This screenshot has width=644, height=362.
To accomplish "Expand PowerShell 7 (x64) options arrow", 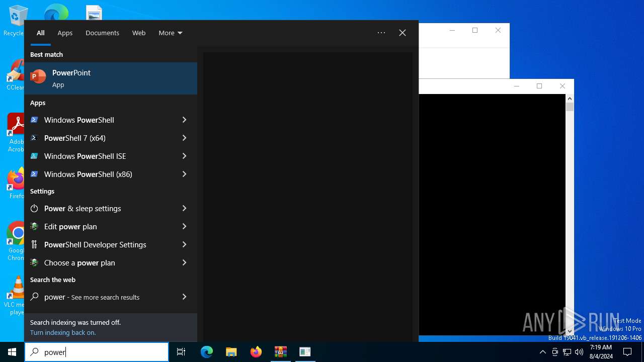I will pos(184,138).
